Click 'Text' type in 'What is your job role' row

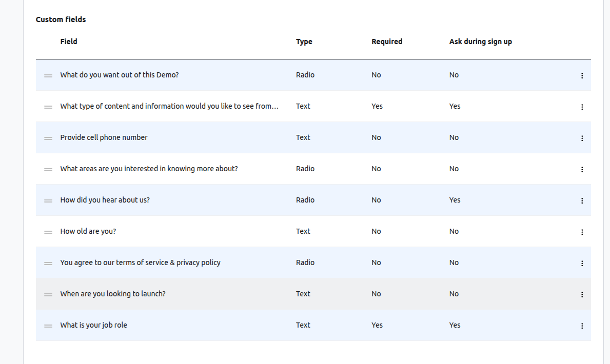click(x=303, y=325)
